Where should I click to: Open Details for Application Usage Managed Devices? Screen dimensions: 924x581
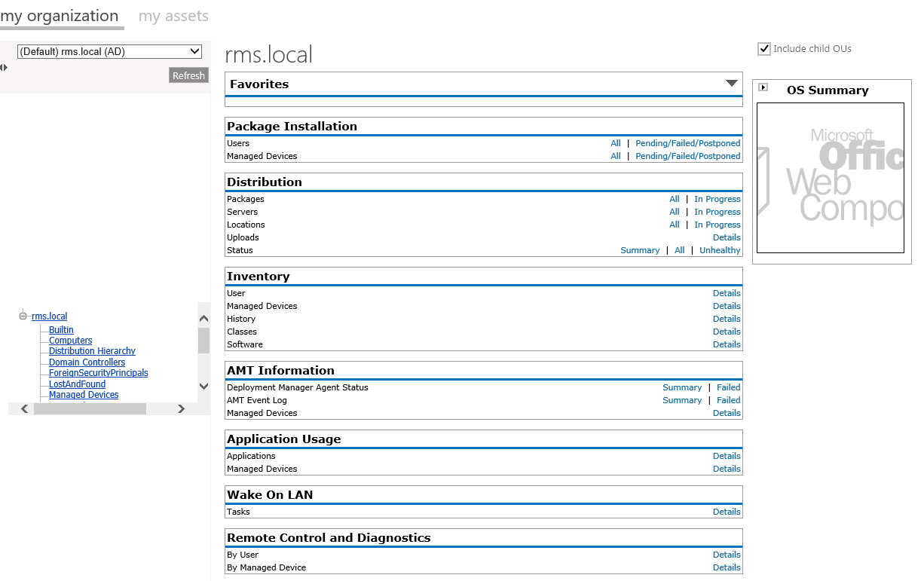coord(727,469)
